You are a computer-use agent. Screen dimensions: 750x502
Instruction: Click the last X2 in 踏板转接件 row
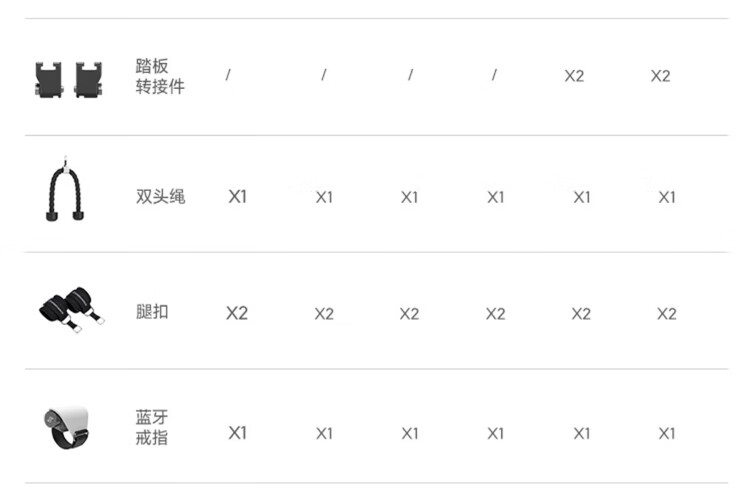pyautogui.click(x=660, y=76)
